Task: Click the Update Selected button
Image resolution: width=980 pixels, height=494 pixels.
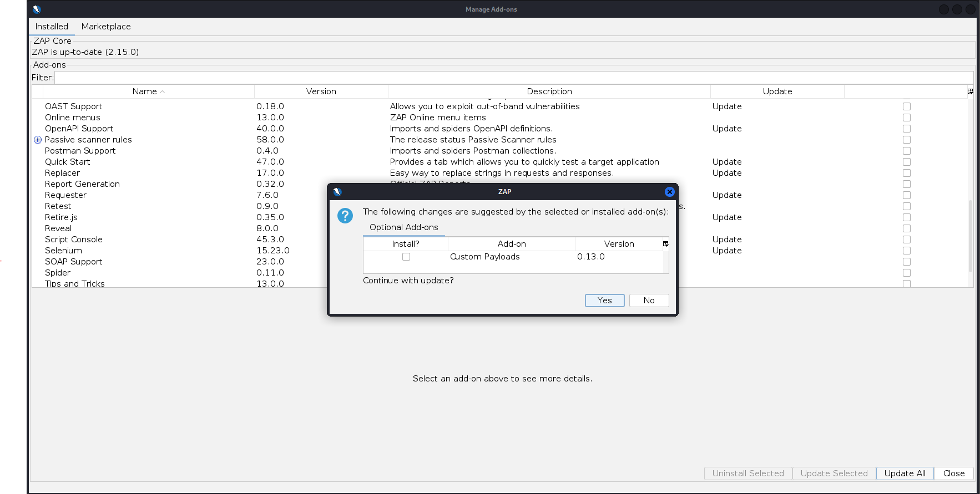Action: pyautogui.click(x=834, y=473)
